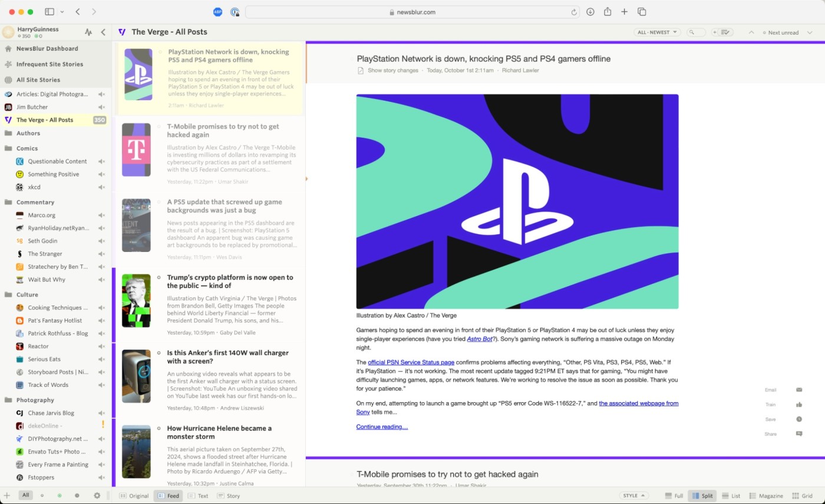The image size is (825, 504).
Task: Collapse the feed sidebar with the left chevron
Action: (103, 32)
